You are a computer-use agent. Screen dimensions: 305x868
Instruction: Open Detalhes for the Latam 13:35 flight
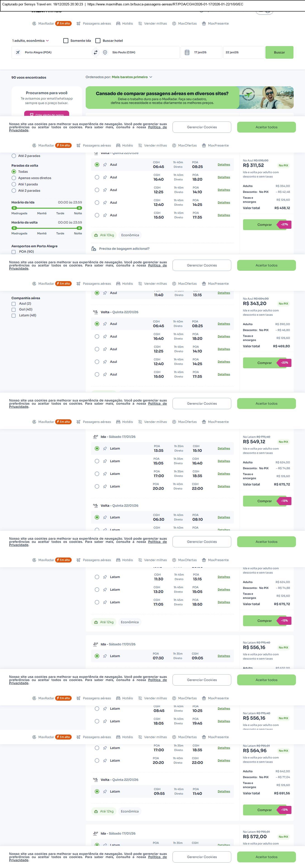224,448
